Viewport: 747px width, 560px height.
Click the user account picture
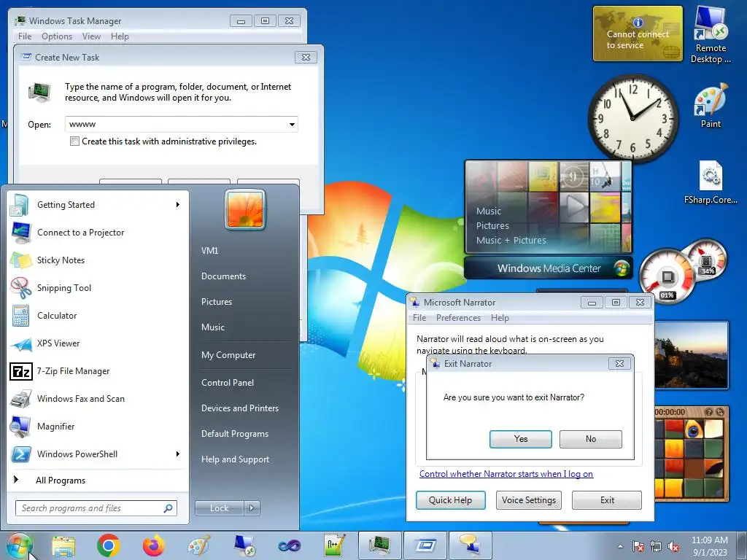pyautogui.click(x=245, y=209)
